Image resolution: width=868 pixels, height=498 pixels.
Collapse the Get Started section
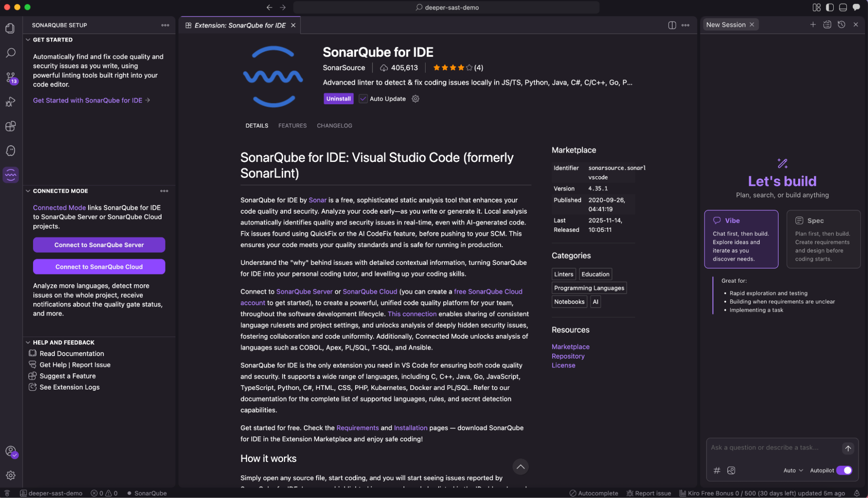click(28, 40)
